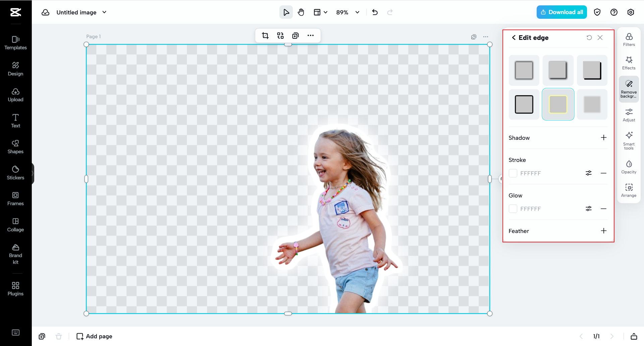644x346 pixels.
Task: Add Shadow effect with plus button
Action: point(603,137)
